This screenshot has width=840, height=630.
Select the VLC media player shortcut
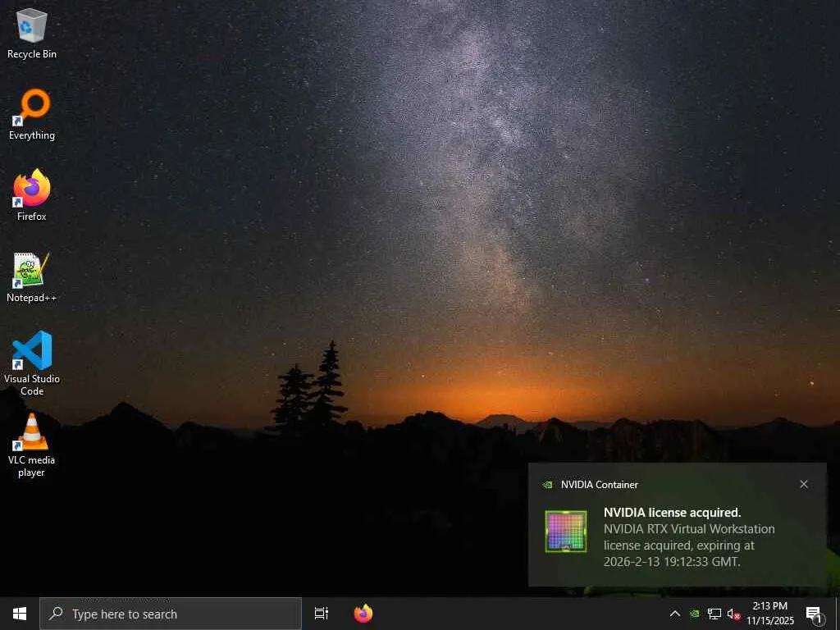(x=32, y=445)
